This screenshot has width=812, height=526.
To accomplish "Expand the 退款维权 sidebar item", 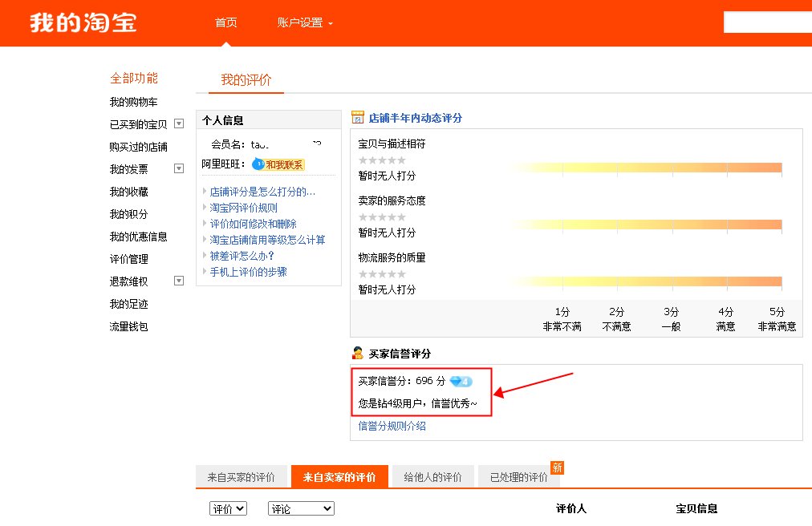I will (179, 281).
